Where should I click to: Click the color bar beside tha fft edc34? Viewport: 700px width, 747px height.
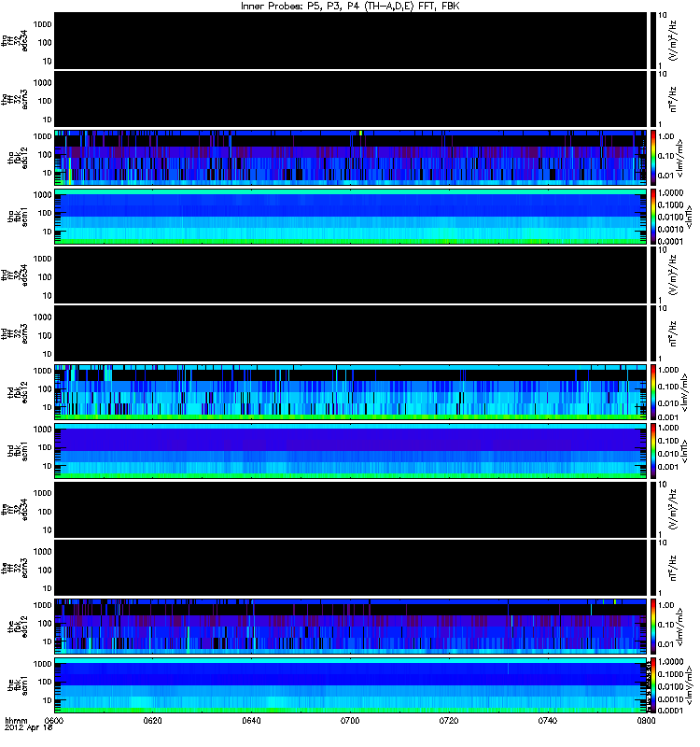(x=653, y=40)
